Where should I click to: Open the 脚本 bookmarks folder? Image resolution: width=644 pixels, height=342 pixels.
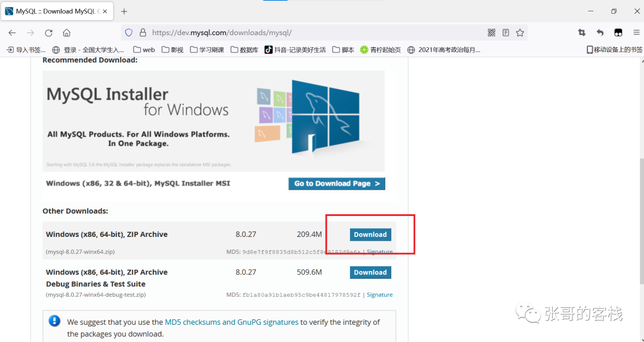click(x=343, y=50)
